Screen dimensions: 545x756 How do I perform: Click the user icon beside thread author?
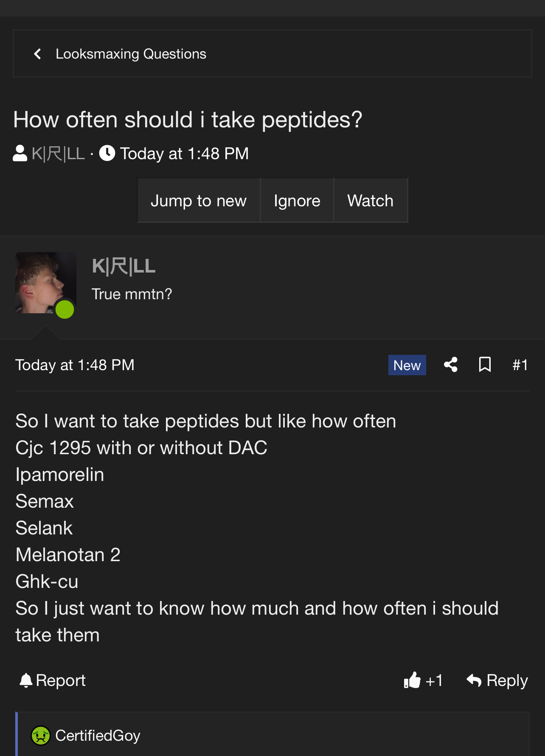click(20, 153)
